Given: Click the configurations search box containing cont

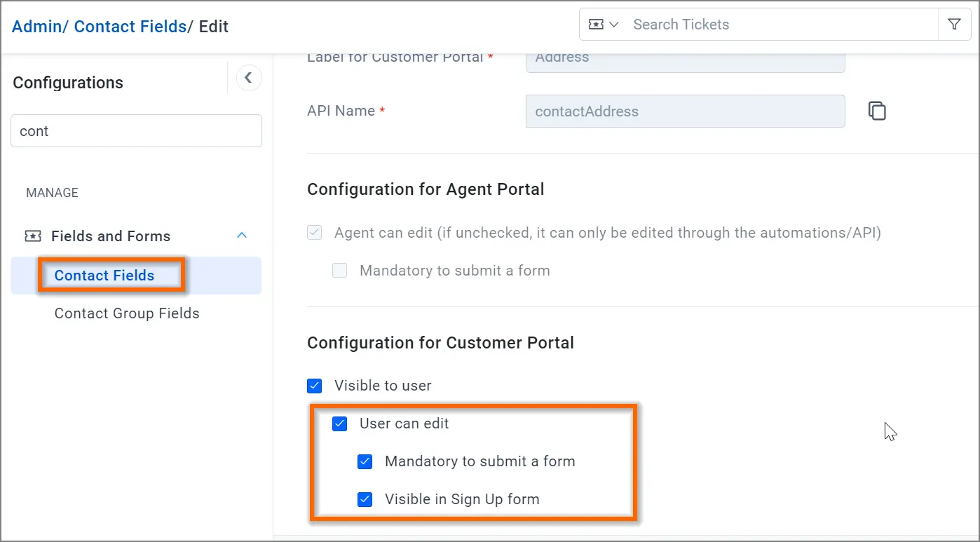Looking at the screenshot, I should (136, 131).
